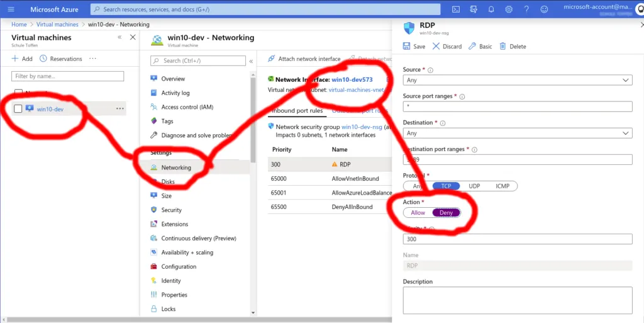Show info tooltip for Source port ranges
This screenshot has height=323, width=644.
coord(462,96)
